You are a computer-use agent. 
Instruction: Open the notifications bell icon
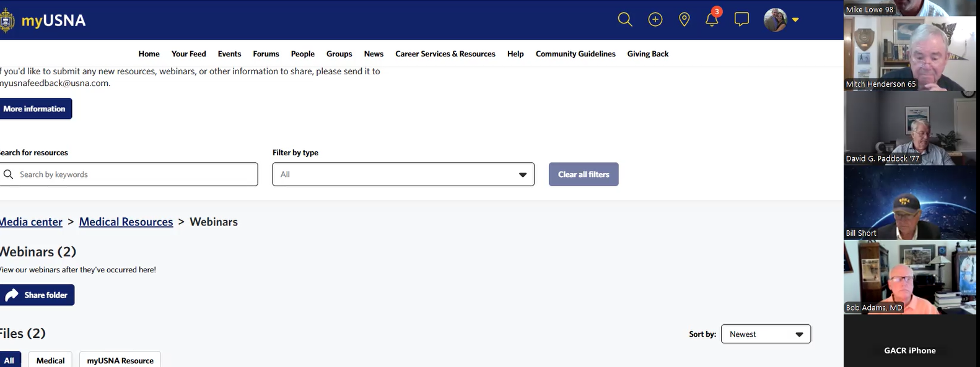pyautogui.click(x=712, y=20)
